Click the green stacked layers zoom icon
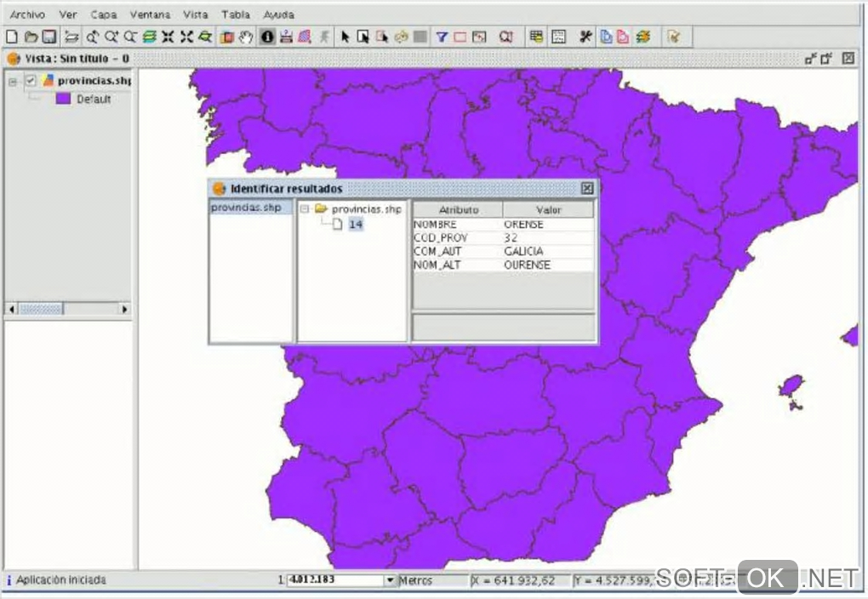The height and width of the screenshot is (599, 868). [x=149, y=37]
